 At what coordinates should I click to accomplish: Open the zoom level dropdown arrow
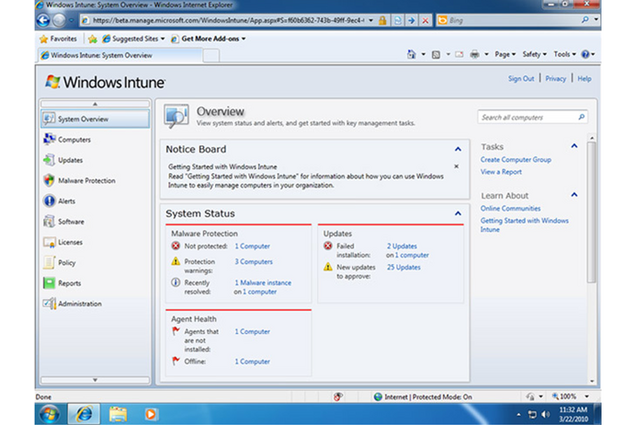point(587,396)
